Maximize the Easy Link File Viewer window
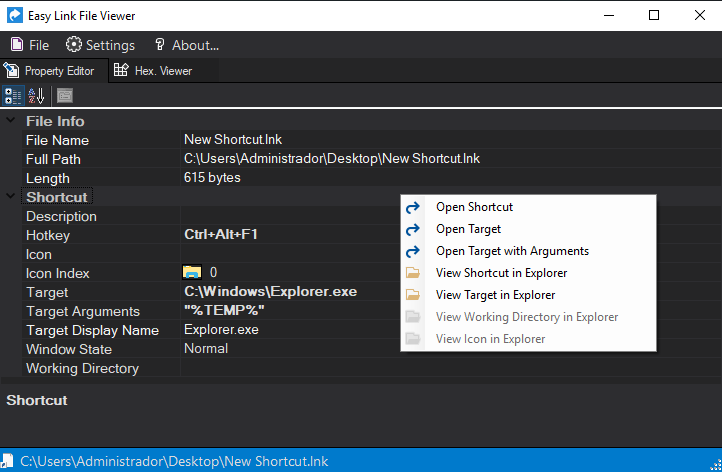Viewport: 722px width, 472px height. coord(654,15)
